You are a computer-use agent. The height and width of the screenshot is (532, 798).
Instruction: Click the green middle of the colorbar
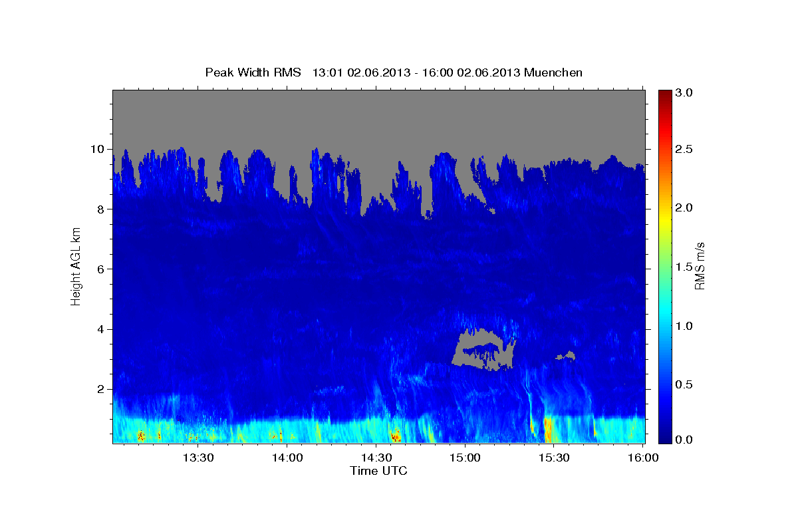[664, 267]
